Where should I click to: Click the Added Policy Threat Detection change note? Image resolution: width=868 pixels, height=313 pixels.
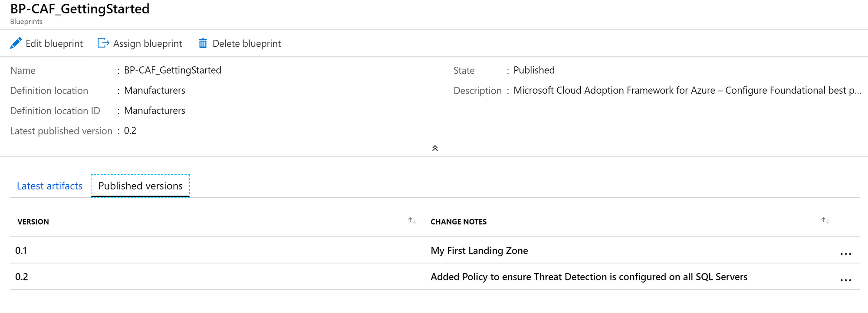click(589, 277)
